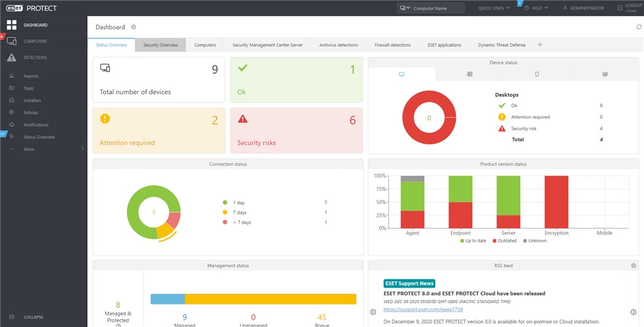Open Installers from the sidebar
Viewport: 644px width, 327px height.
coord(32,101)
